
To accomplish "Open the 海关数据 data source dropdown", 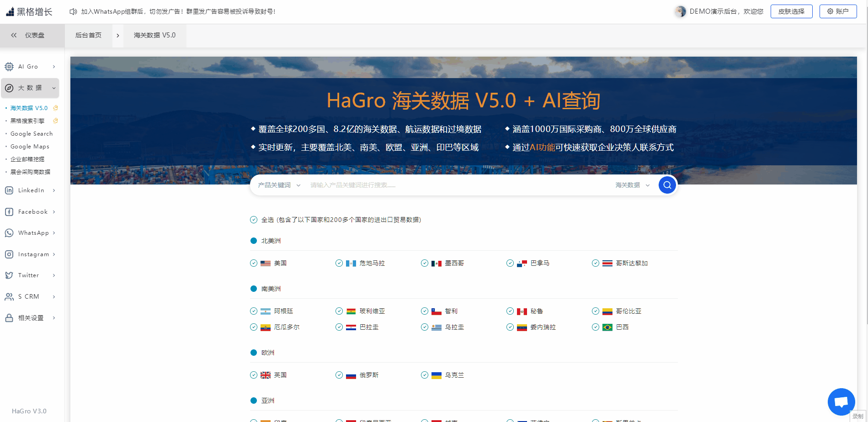I will [632, 185].
